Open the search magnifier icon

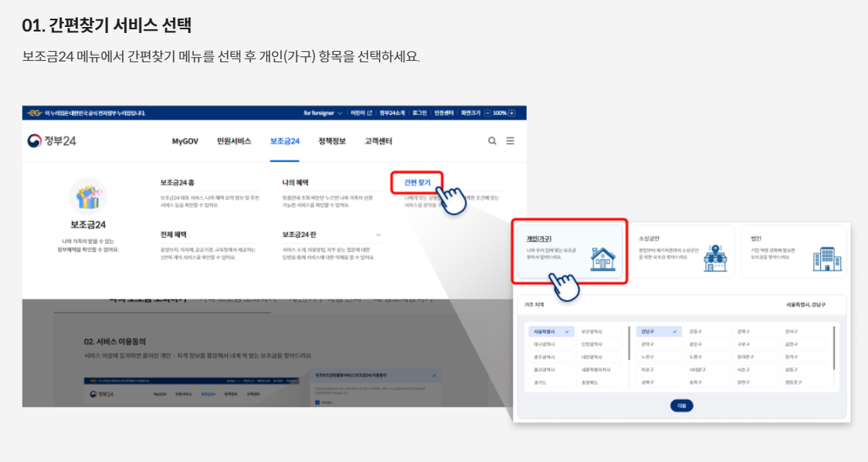pos(492,141)
